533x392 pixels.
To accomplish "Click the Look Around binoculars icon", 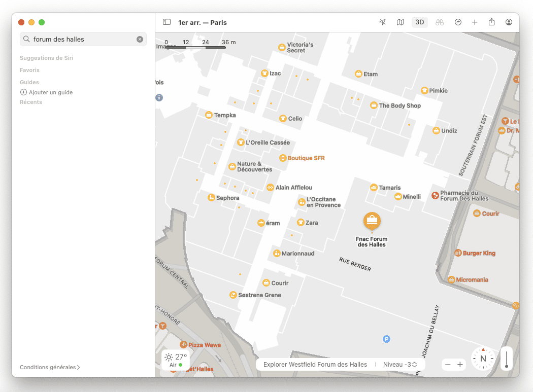I will click(x=440, y=22).
